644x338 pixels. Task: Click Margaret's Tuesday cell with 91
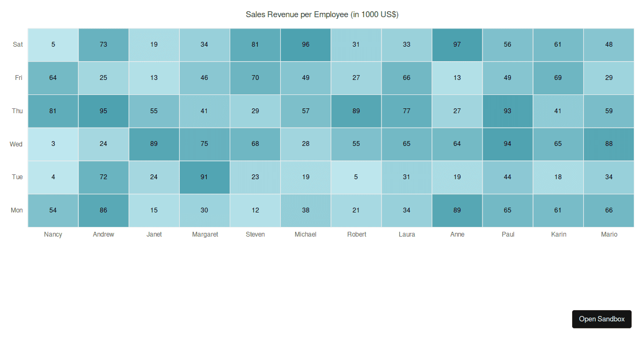click(204, 177)
